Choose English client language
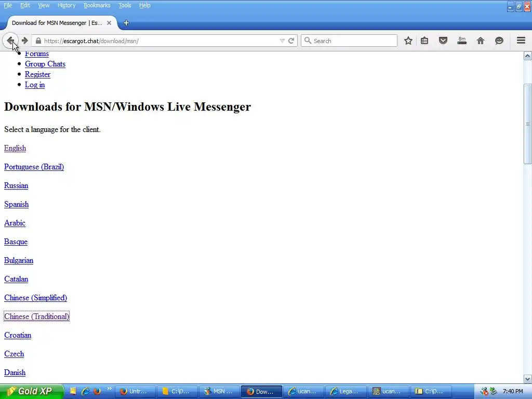Screen dimensions: 532x399 point(15,148)
